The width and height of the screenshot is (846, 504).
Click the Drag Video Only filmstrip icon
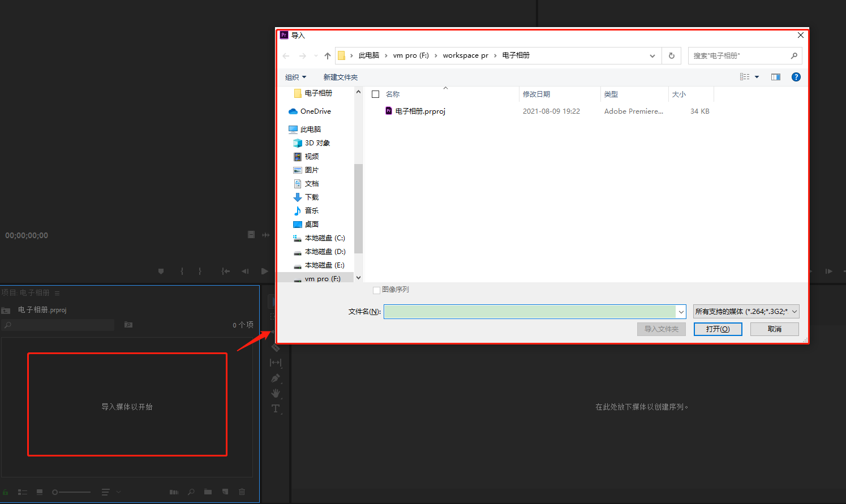pos(251,235)
